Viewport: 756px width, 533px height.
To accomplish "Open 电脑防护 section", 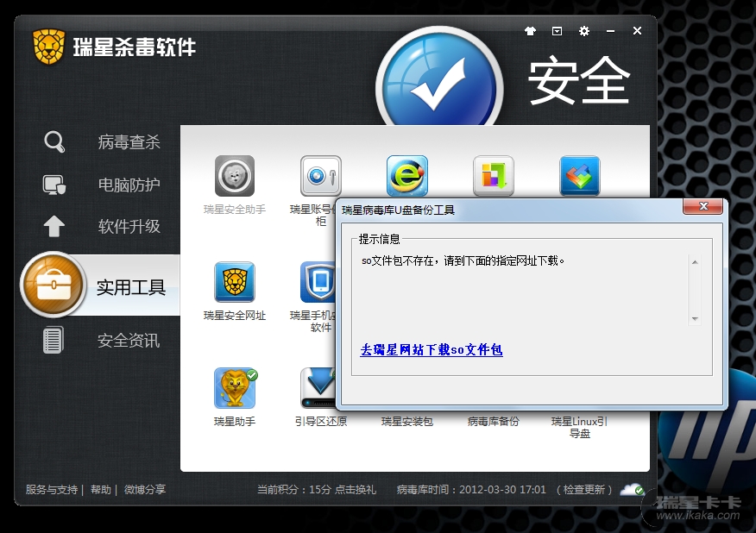I will (x=129, y=185).
